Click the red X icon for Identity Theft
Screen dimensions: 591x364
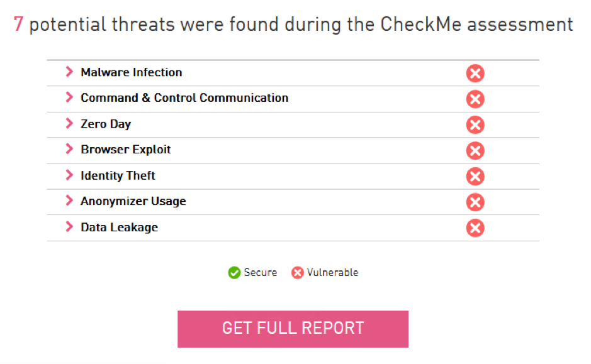tap(475, 177)
